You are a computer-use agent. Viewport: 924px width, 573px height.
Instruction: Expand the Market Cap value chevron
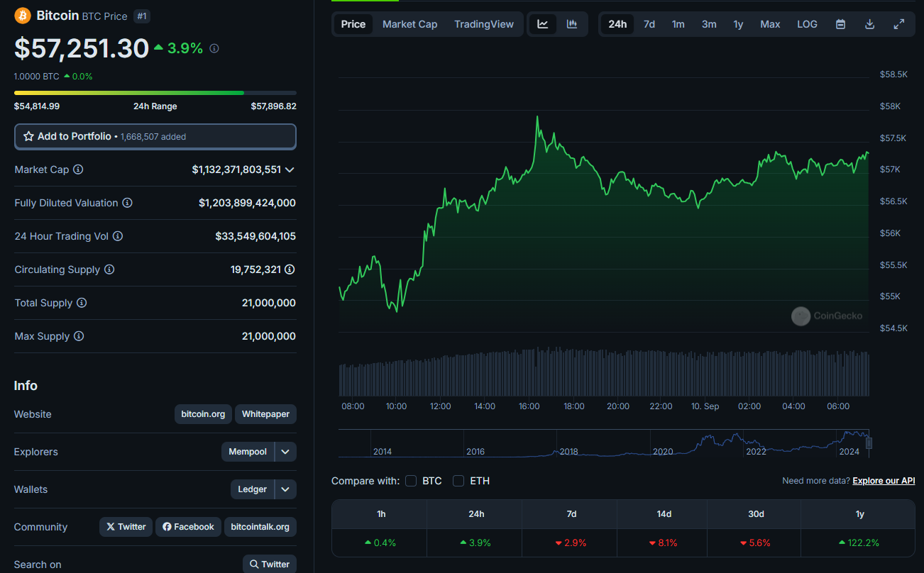pyautogui.click(x=290, y=169)
